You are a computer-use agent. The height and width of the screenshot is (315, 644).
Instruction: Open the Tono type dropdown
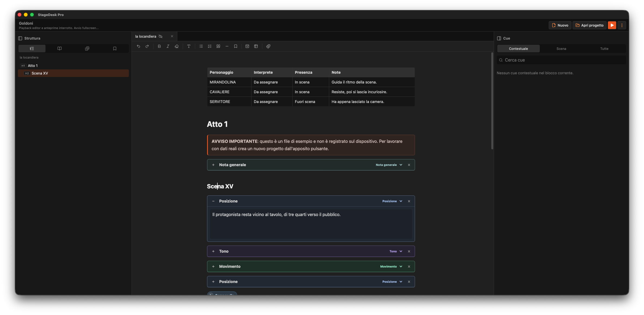point(396,251)
